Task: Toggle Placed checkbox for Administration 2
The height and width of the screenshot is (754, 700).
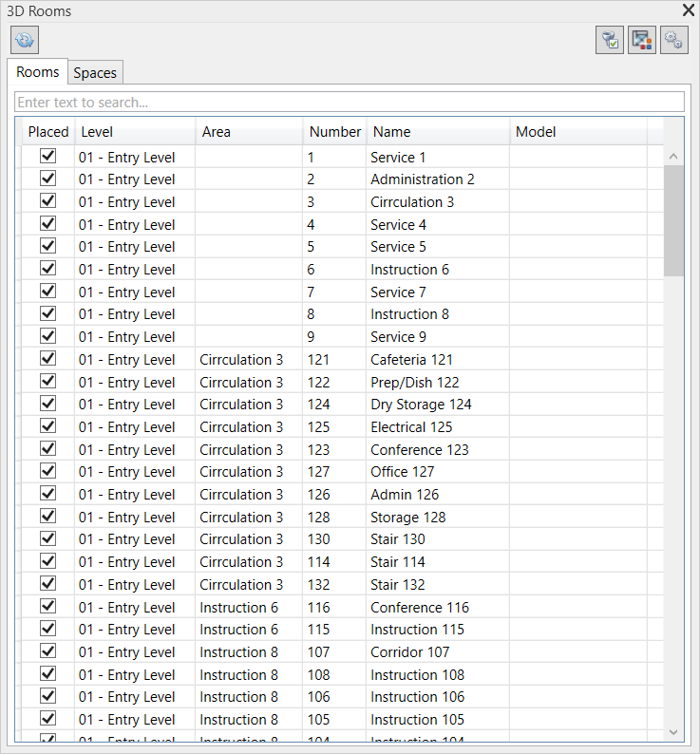Action: pos(48,179)
